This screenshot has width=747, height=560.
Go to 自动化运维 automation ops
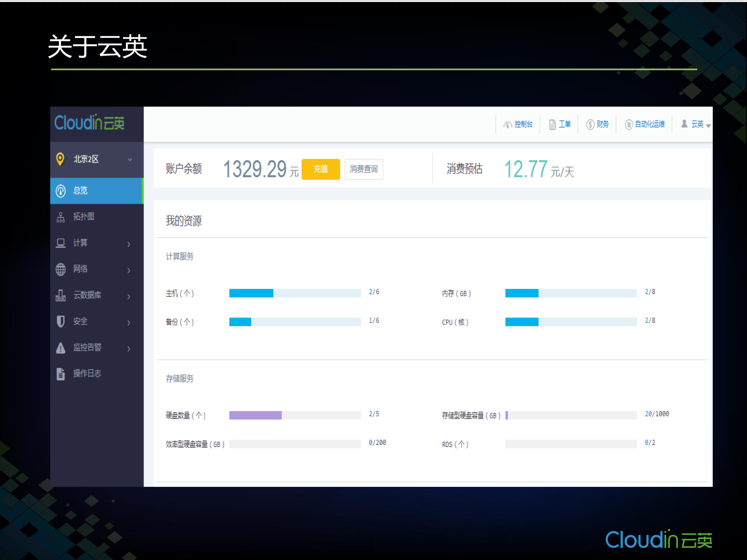pos(645,124)
